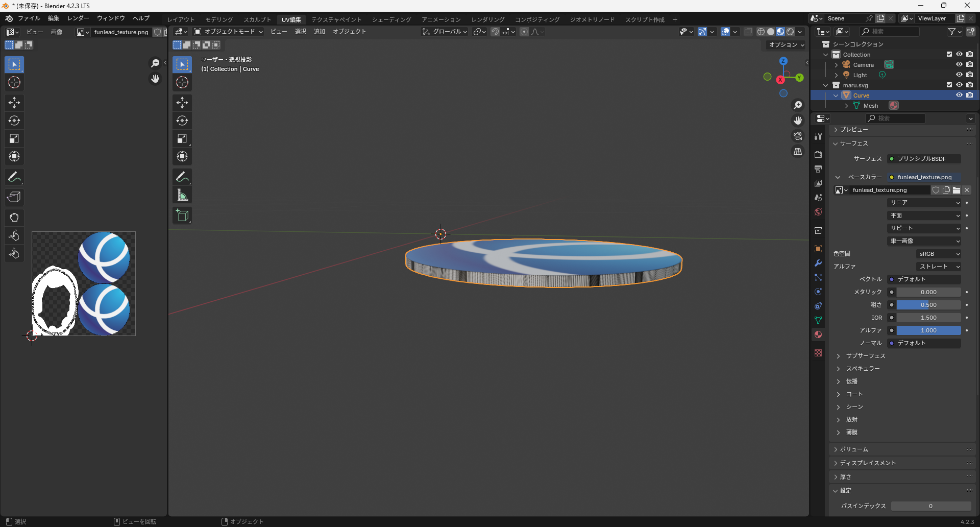Viewport: 980px width, 527px height.
Task: Hide the Curve object in outliner
Action: 959,95
